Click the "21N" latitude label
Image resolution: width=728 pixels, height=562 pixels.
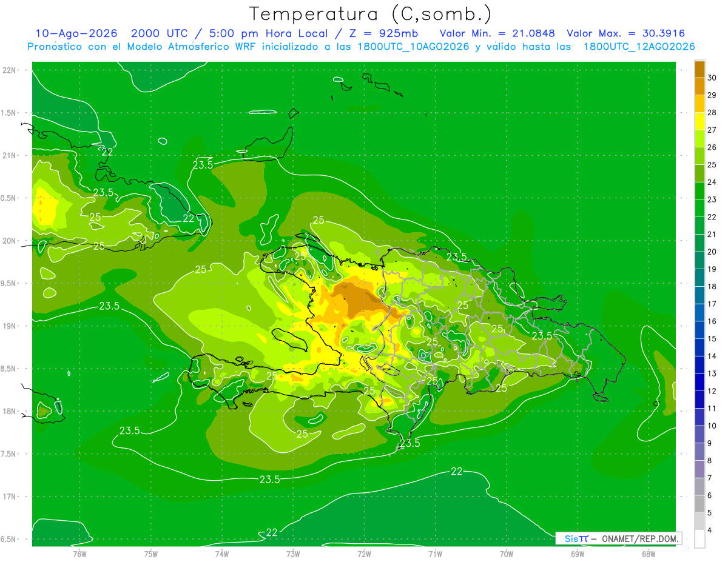pos(9,155)
